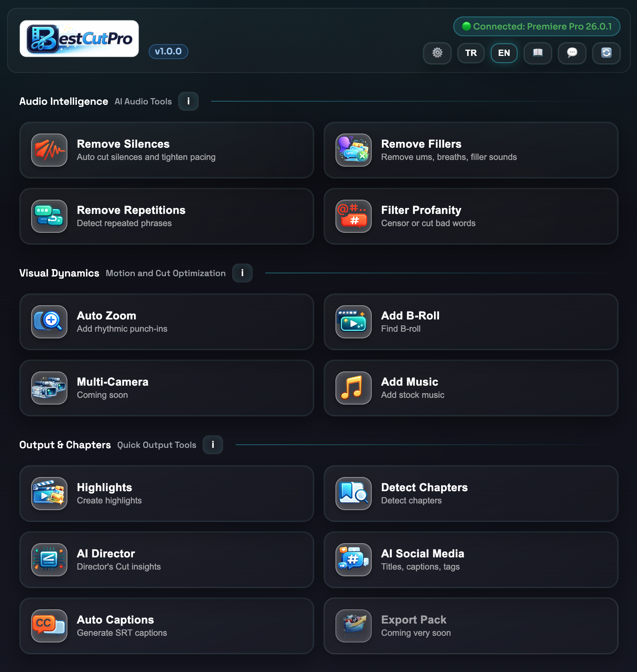Click the Visual Dynamics section heading
637x672 pixels.
pos(59,273)
